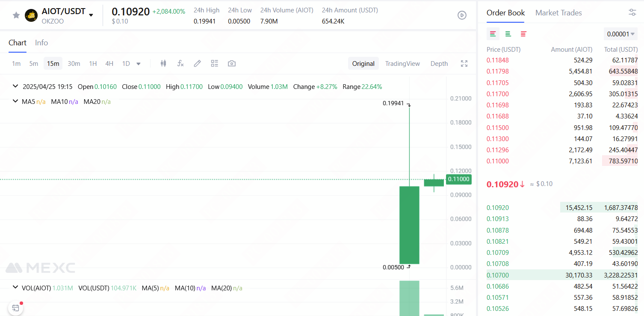Click the candlestick chart type icon
The image size is (644, 316).
pos(163,64)
